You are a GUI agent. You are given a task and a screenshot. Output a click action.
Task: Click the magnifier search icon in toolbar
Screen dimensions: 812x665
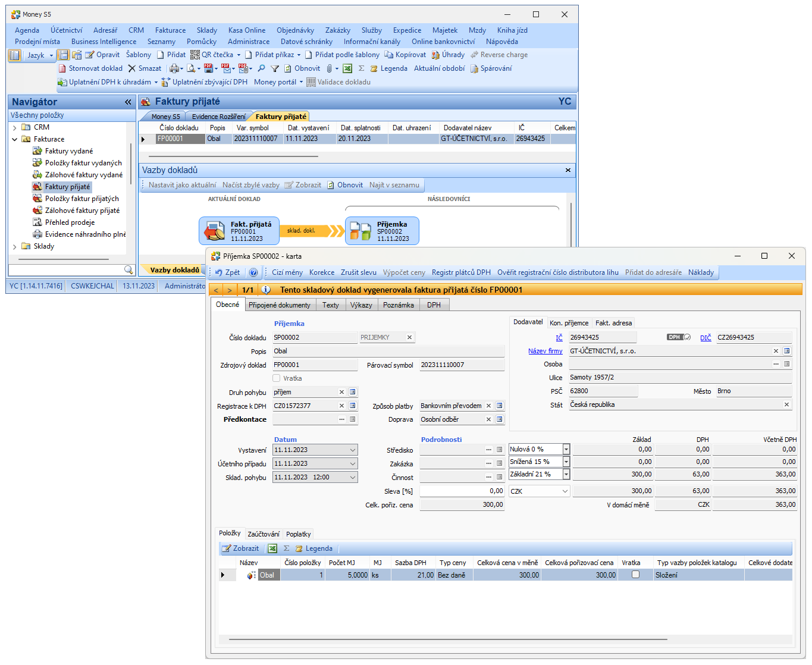261,68
